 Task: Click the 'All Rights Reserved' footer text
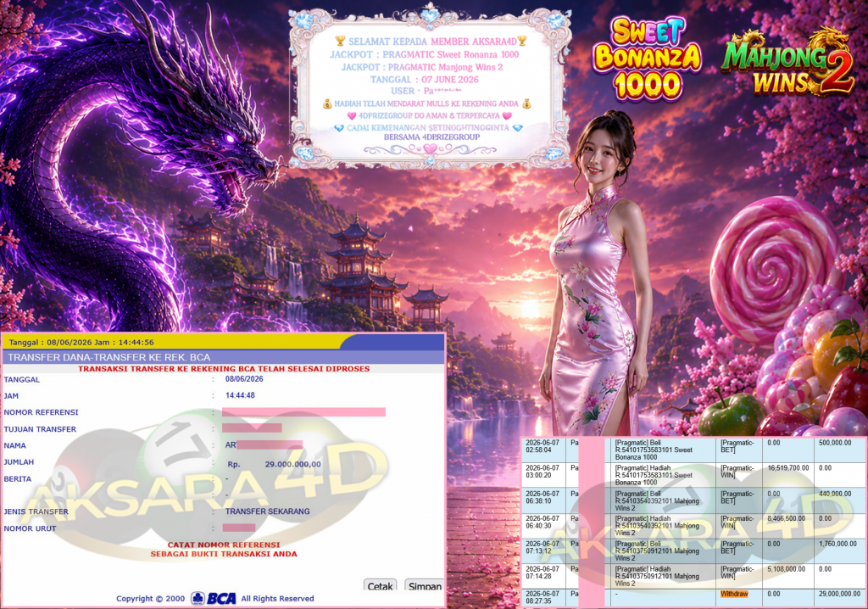click(277, 599)
